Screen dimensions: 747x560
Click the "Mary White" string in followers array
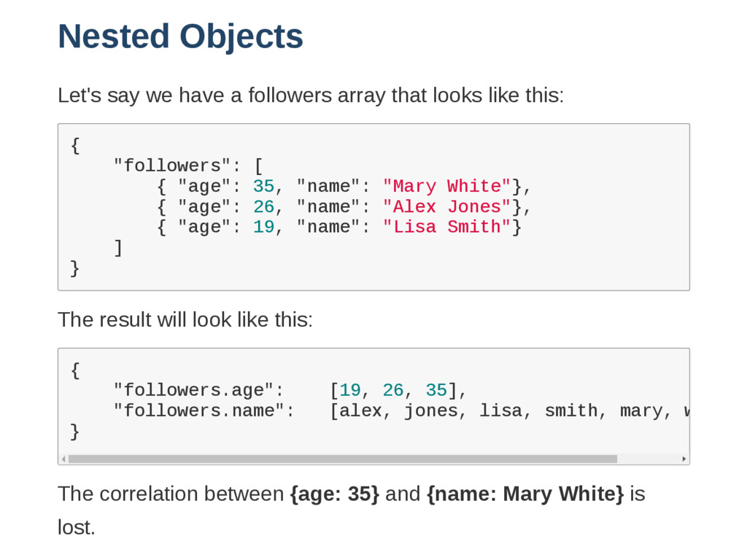(447, 186)
